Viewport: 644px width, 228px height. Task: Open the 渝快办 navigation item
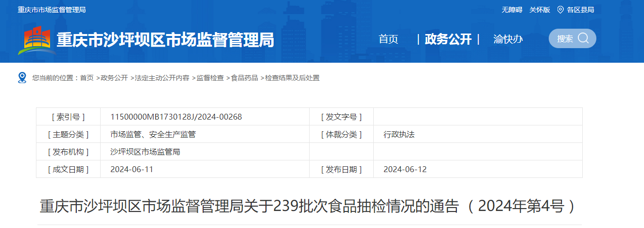click(x=508, y=39)
